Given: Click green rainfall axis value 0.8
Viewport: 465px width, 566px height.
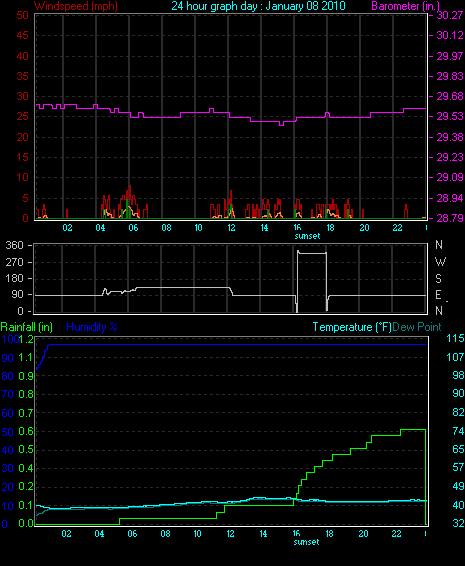Looking at the screenshot, I should 26,394.
